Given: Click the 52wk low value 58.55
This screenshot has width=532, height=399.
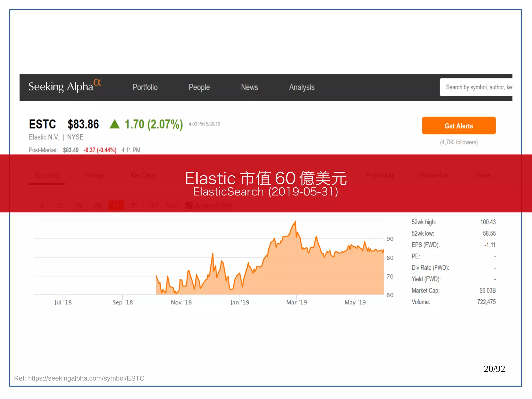Looking at the screenshot, I should tap(489, 234).
